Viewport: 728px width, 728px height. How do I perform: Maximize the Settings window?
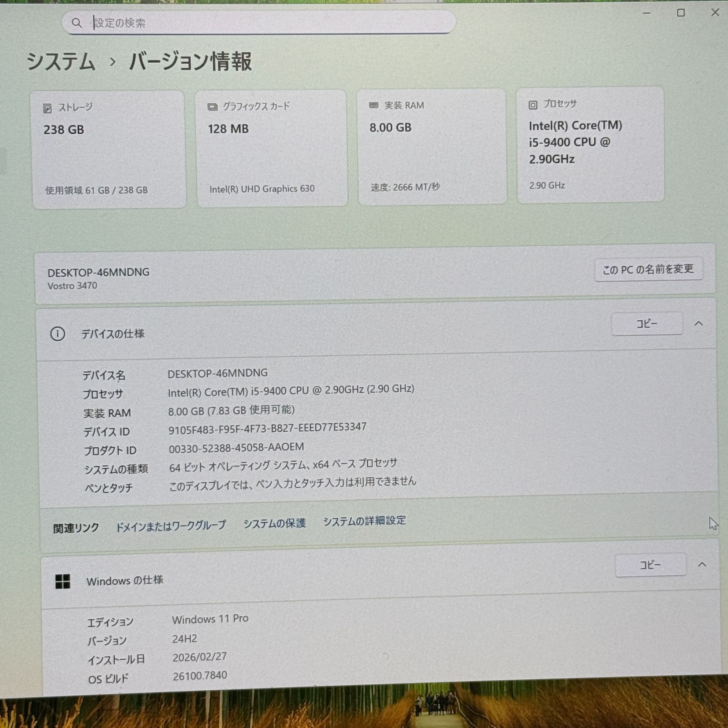681,13
